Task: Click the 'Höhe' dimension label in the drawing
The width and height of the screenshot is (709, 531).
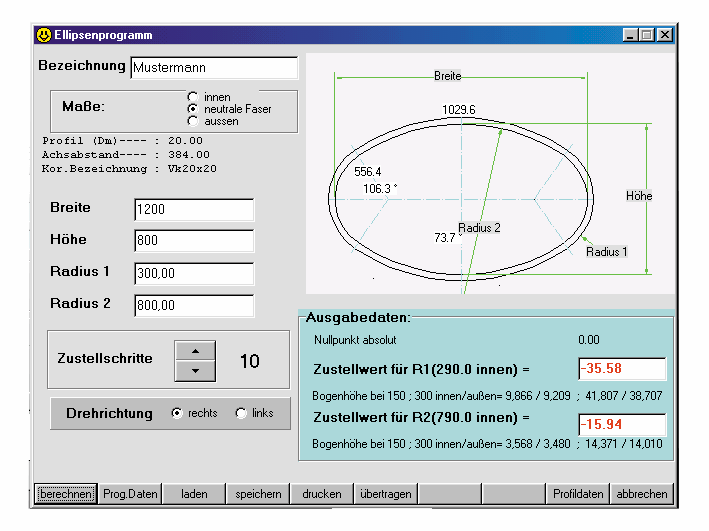Action: click(639, 196)
